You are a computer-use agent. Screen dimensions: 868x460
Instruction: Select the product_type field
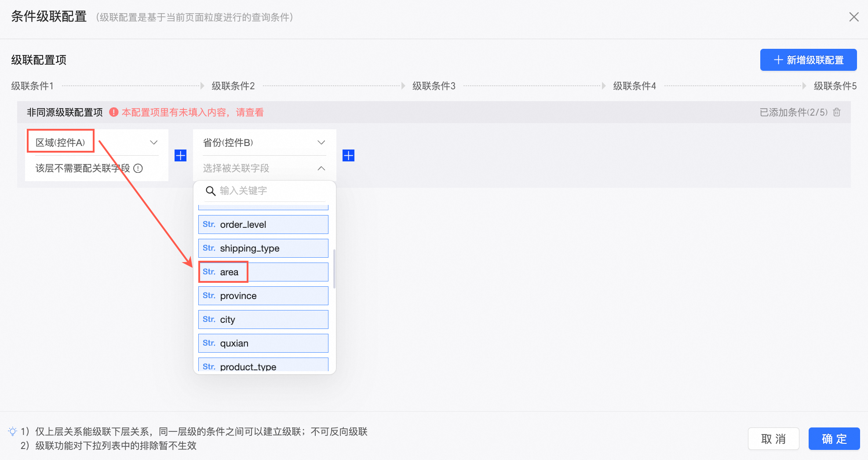(x=263, y=365)
